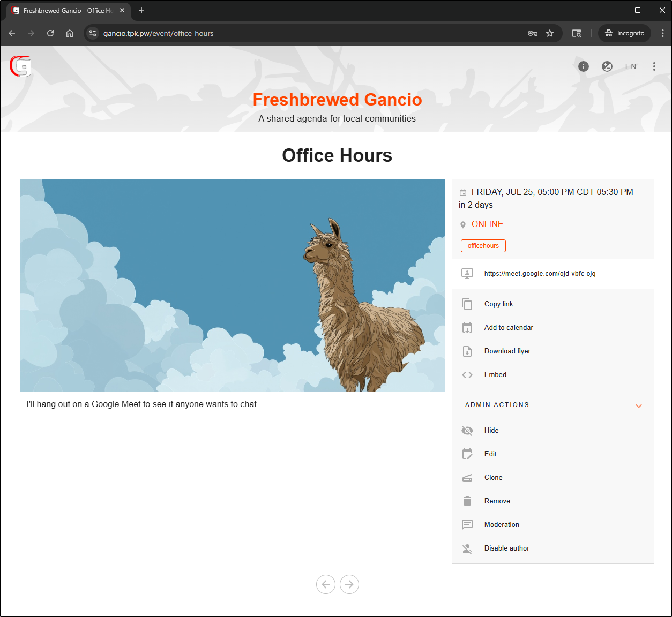
Task: Collapse the Admin Actions section chevron
Action: point(639,405)
